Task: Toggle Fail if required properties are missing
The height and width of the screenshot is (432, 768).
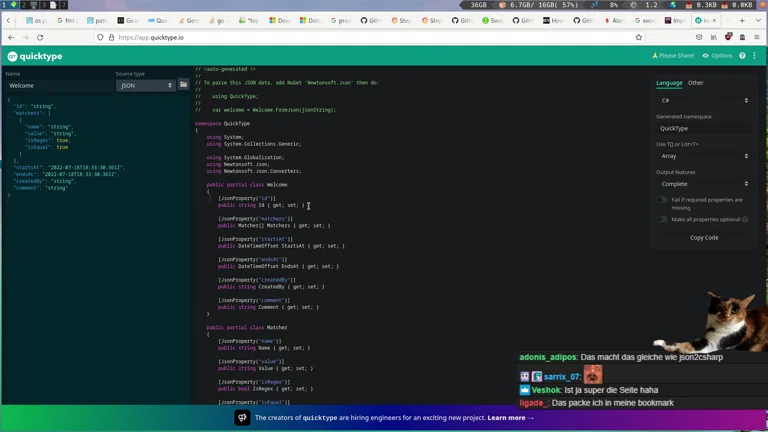Action: click(x=662, y=200)
